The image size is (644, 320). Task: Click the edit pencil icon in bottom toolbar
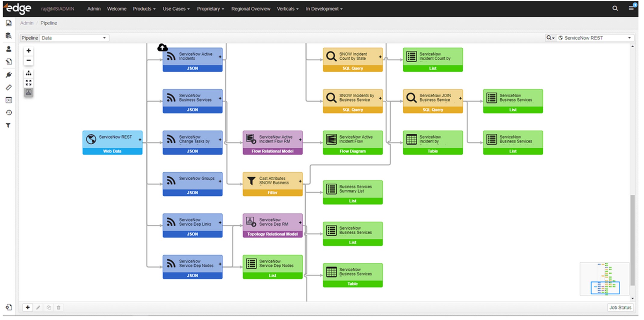[38, 307]
